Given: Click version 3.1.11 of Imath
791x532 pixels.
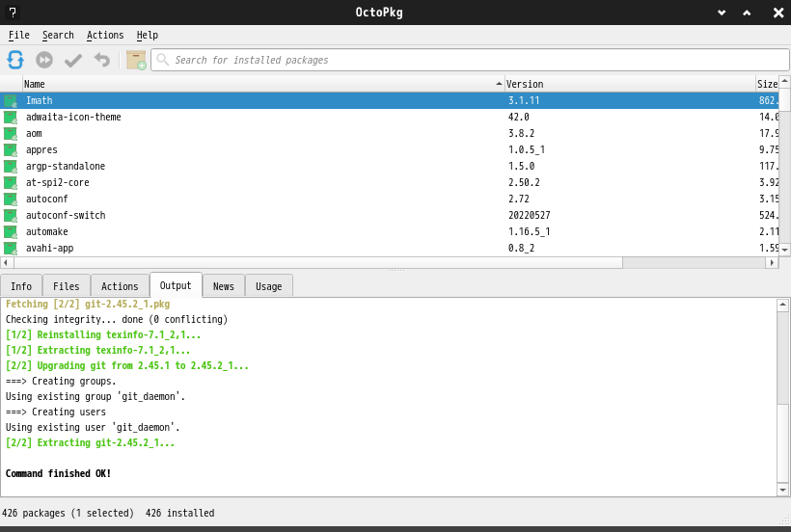Looking at the screenshot, I should pos(524,100).
